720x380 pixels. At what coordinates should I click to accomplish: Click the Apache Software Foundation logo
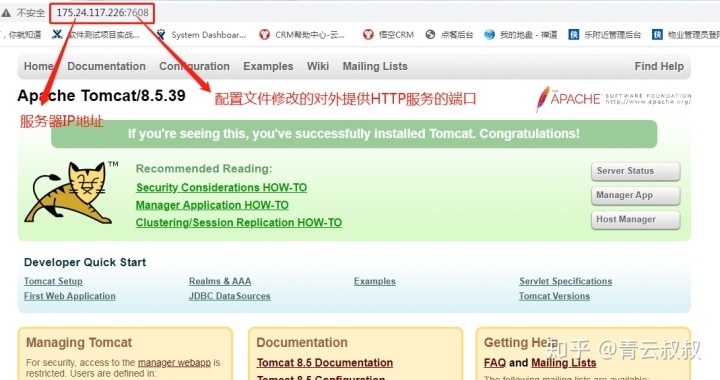coord(613,99)
